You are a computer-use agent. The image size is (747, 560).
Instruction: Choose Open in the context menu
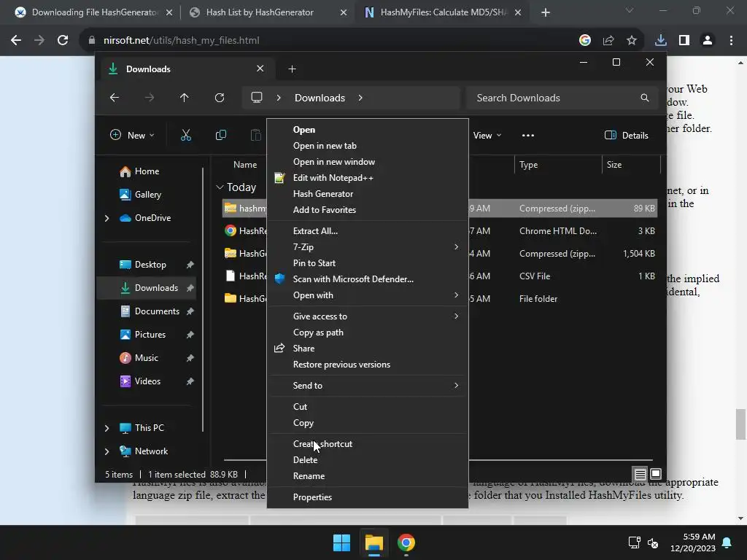pyautogui.click(x=368, y=130)
